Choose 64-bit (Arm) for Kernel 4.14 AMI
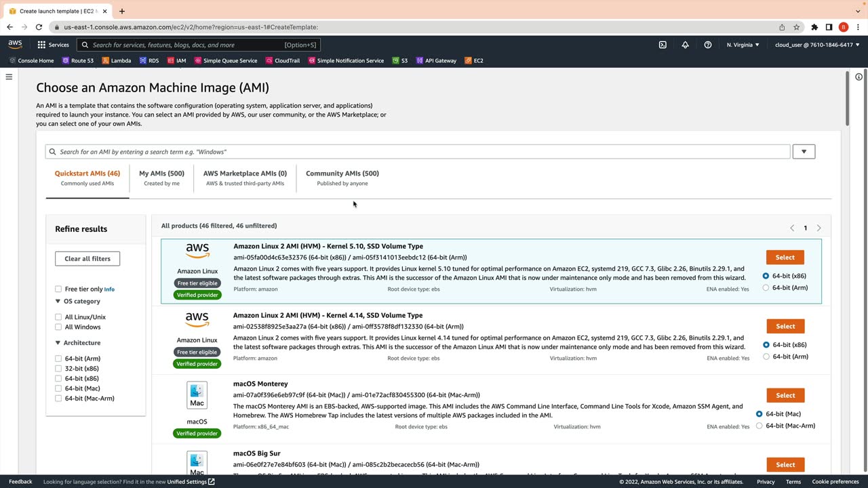The width and height of the screenshot is (868, 488). coord(766,357)
